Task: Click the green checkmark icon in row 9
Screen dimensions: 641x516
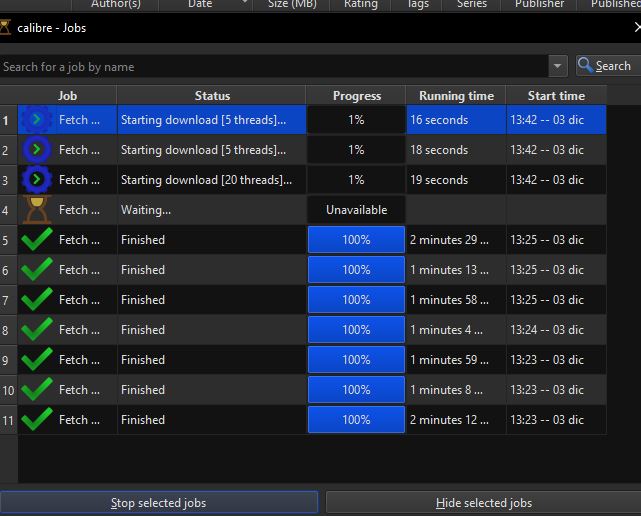Action: pos(36,359)
